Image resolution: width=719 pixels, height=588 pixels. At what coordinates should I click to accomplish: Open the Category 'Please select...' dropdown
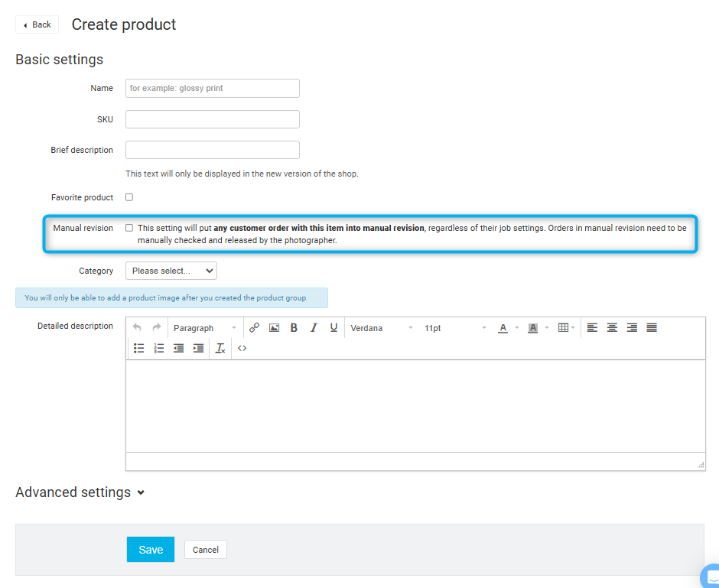[171, 271]
